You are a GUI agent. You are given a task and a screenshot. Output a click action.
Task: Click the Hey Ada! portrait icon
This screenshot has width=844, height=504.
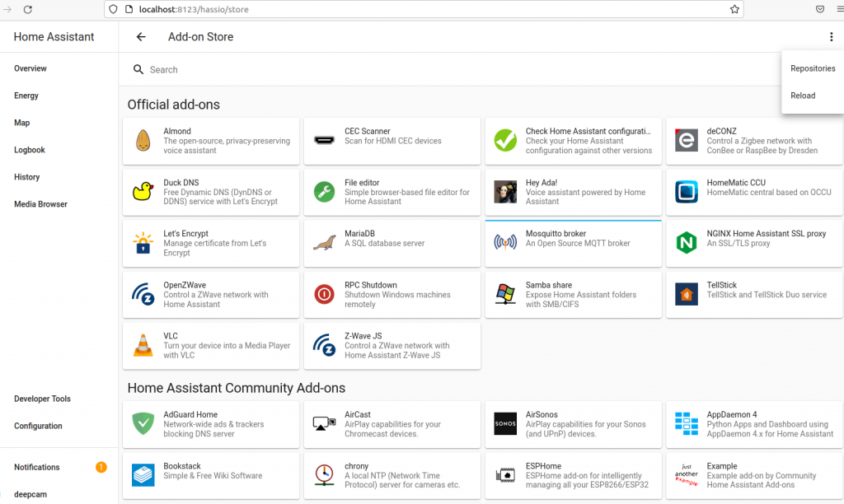(x=505, y=192)
